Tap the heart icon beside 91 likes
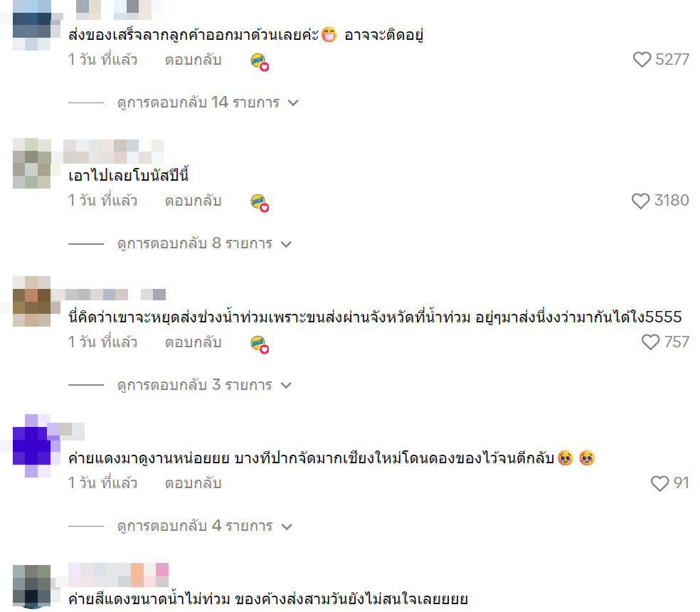 660,483
